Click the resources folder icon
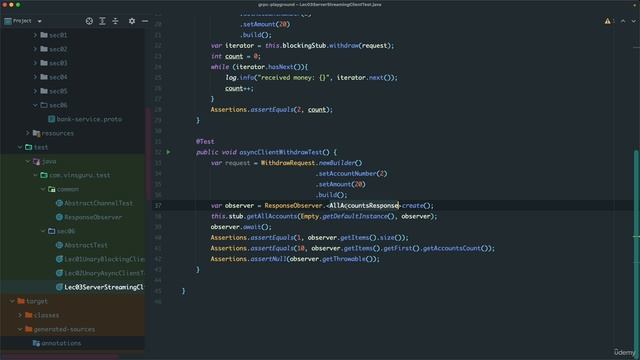Viewport: 640px width, 360px height. tap(36, 133)
